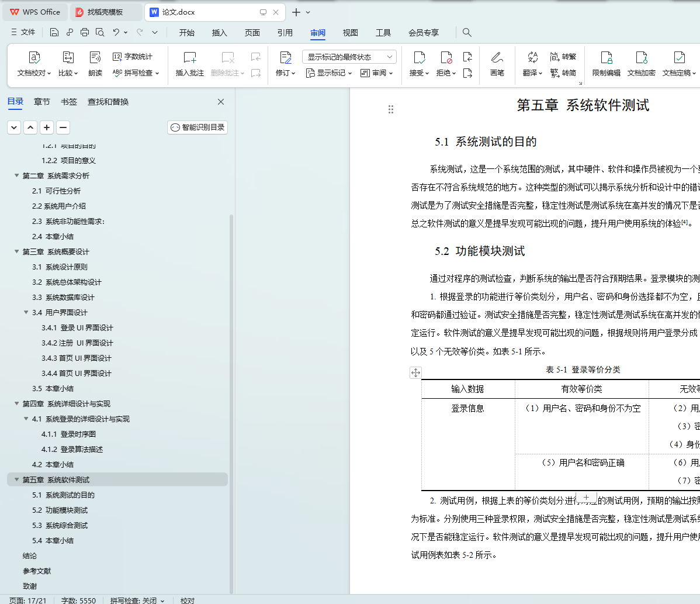Insert a comment (插入批注)
This screenshot has width=700, height=604.
point(190,64)
